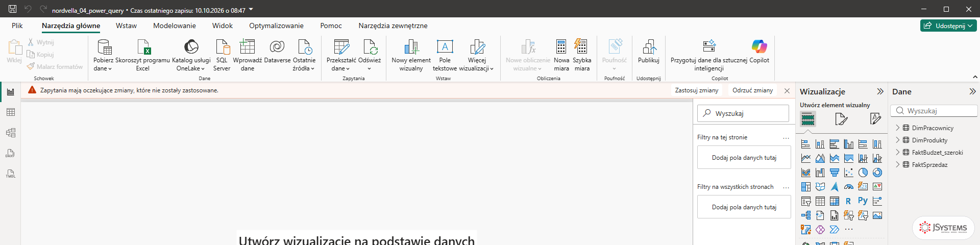The image size is (980, 245).
Task: Select the pie chart visualization
Action: point(863,173)
